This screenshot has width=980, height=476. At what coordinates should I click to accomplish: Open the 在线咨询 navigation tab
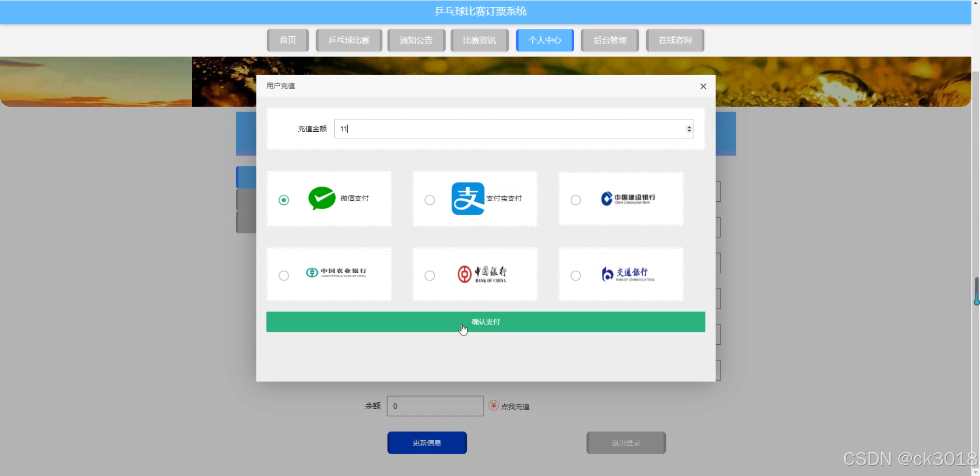675,40
